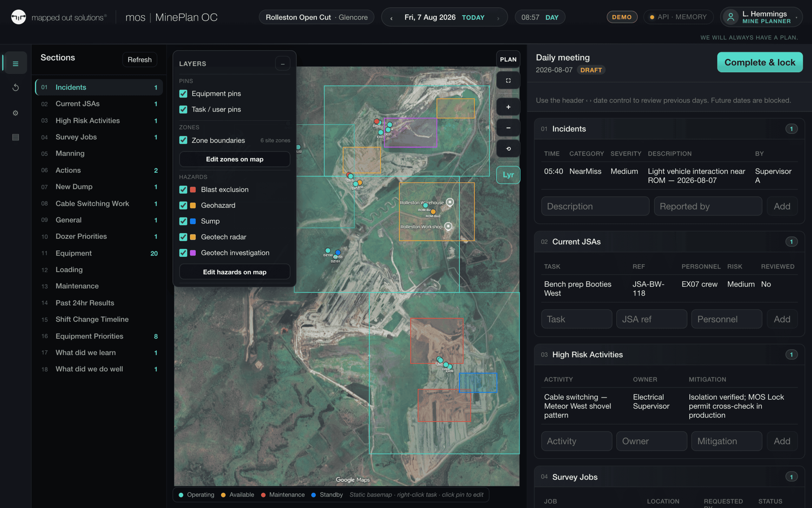Open Shift Change Timeline section
The image size is (812, 508).
tap(99, 319)
